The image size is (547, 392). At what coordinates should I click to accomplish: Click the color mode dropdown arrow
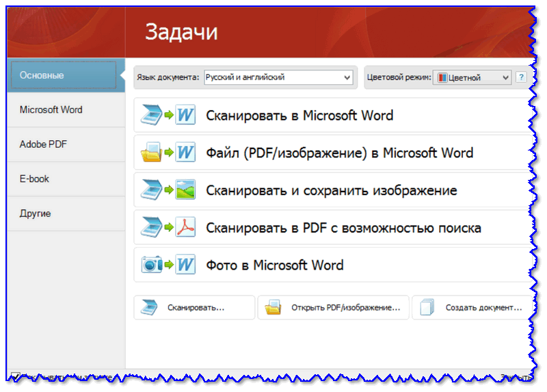pos(505,77)
